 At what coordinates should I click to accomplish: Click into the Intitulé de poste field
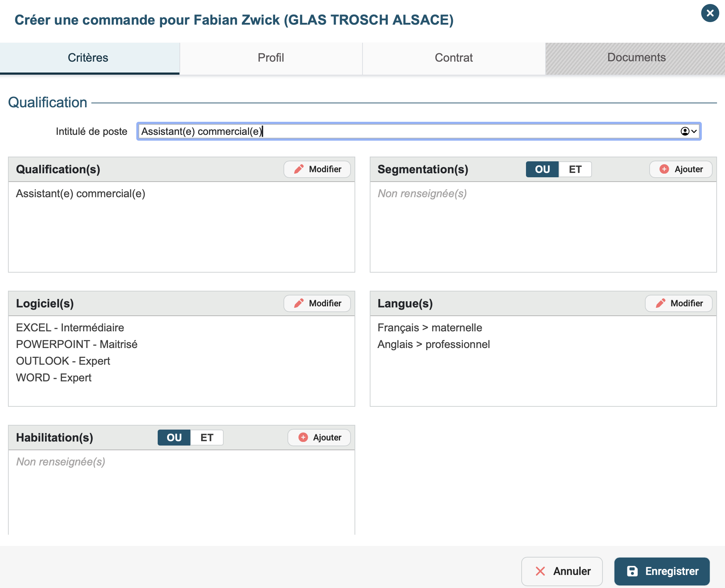pos(399,131)
